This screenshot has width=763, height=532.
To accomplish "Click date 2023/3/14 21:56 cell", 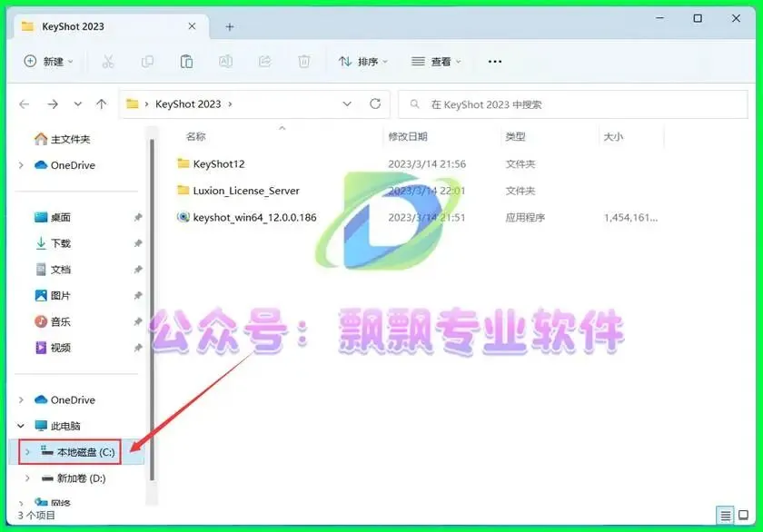I will (x=427, y=164).
